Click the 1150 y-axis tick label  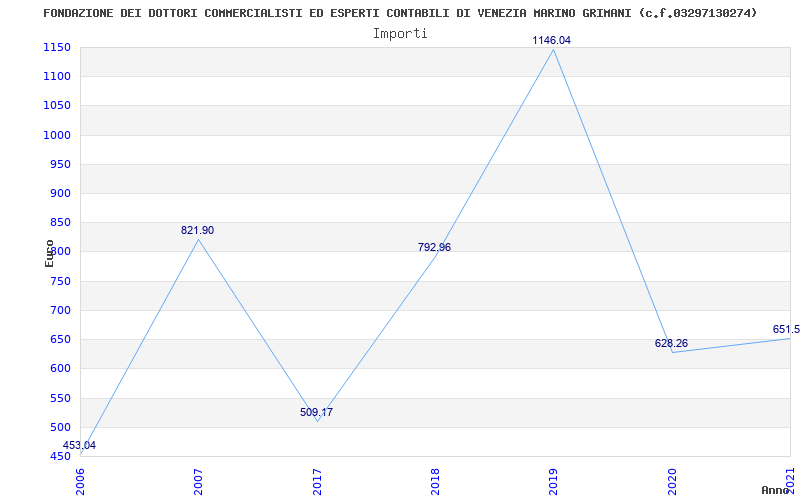57,47
